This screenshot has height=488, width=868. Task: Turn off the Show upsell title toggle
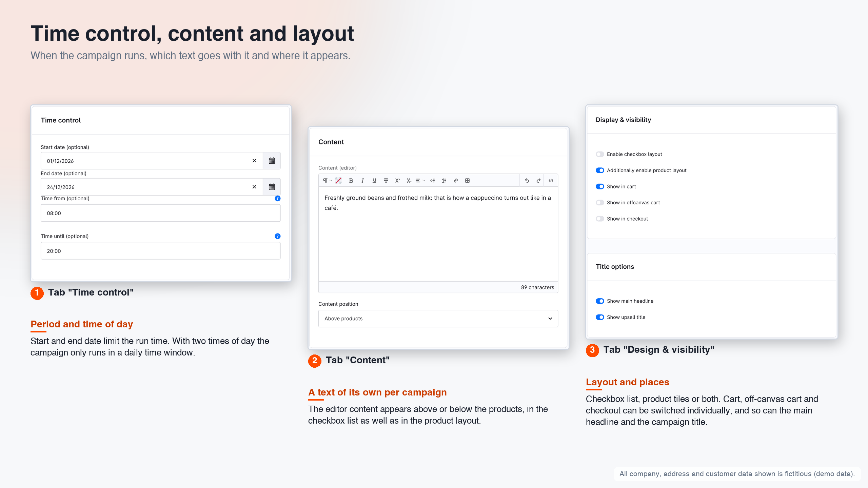point(600,317)
